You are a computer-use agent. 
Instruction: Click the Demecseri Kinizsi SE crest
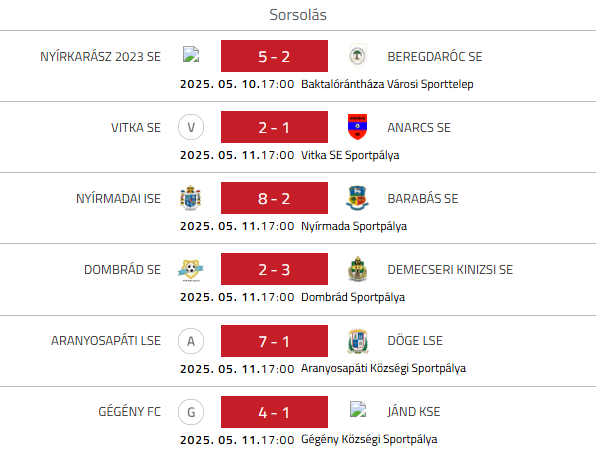coord(358,269)
